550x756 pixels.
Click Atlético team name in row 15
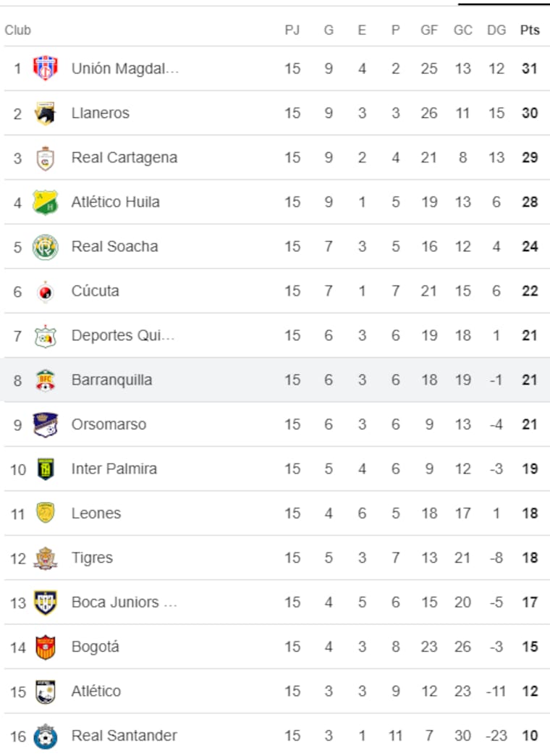tap(96, 692)
